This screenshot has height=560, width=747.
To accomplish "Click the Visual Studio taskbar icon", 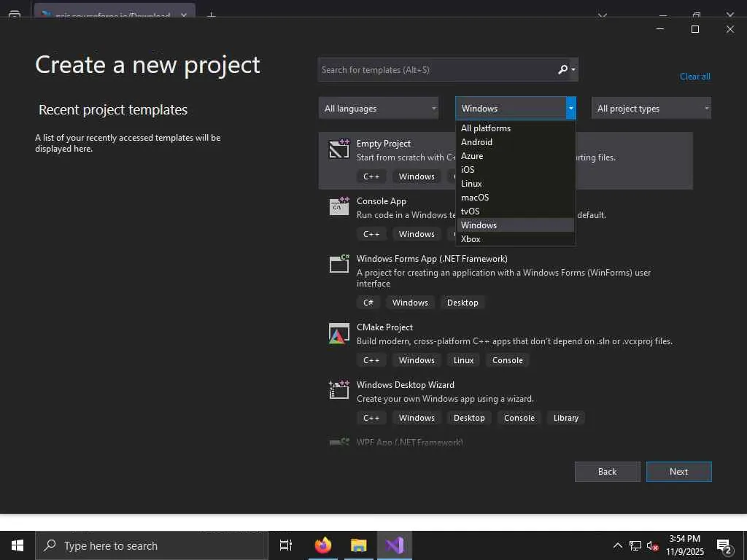I will [395, 545].
